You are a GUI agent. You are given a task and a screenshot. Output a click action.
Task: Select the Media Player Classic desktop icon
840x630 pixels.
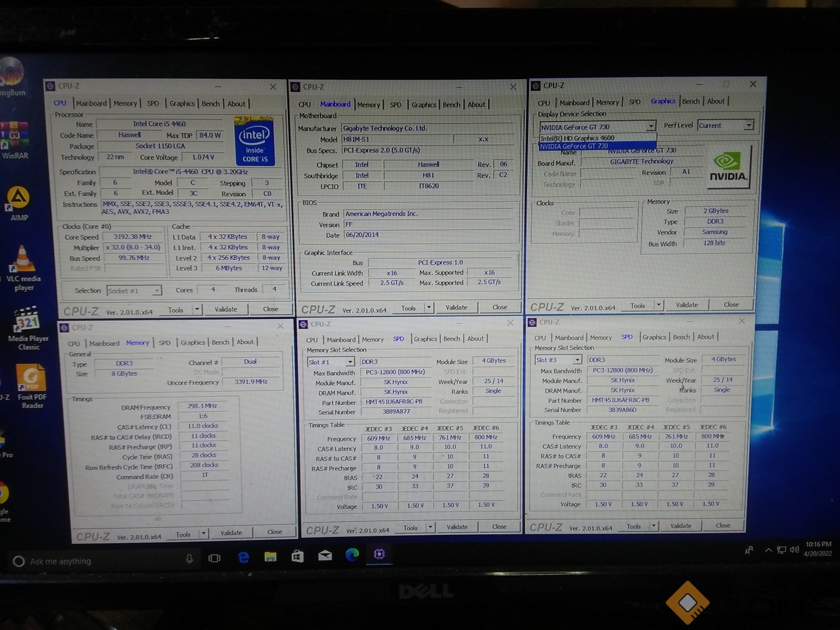(28, 328)
